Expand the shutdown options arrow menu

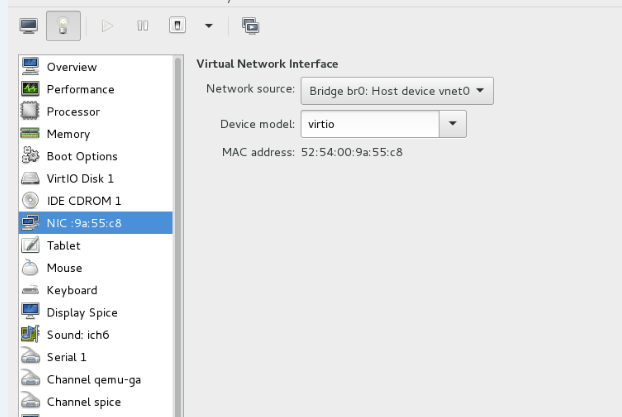pyautogui.click(x=209, y=26)
